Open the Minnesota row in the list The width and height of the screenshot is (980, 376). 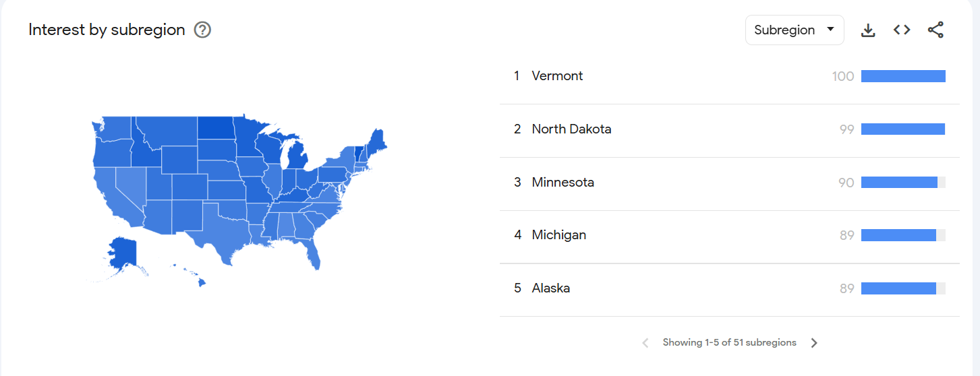click(x=563, y=183)
